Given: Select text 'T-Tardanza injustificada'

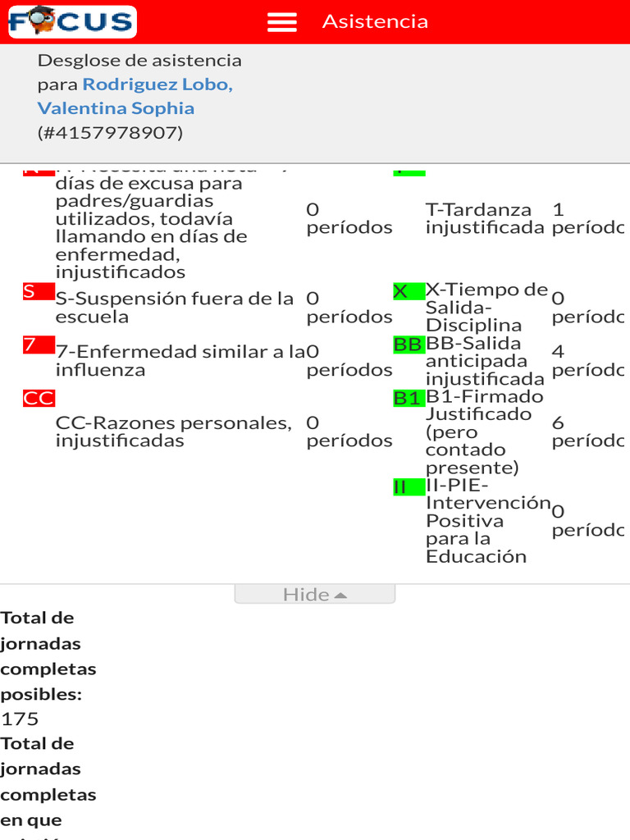Looking at the screenshot, I should (485, 218).
